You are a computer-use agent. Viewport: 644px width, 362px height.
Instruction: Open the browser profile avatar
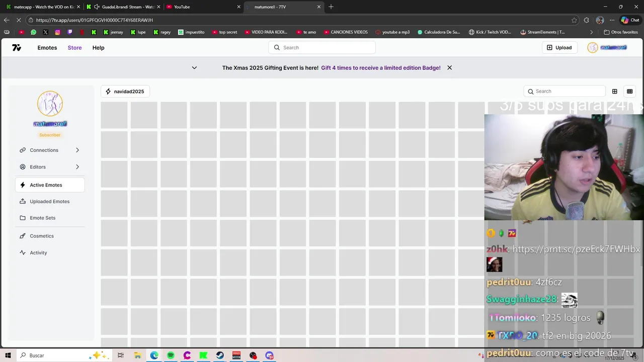pos(600,20)
